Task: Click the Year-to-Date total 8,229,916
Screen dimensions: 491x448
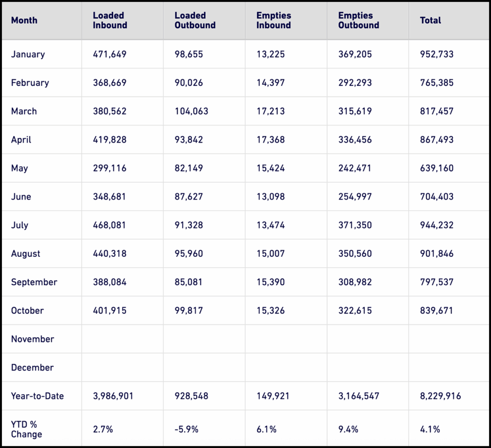Action: pos(440,396)
